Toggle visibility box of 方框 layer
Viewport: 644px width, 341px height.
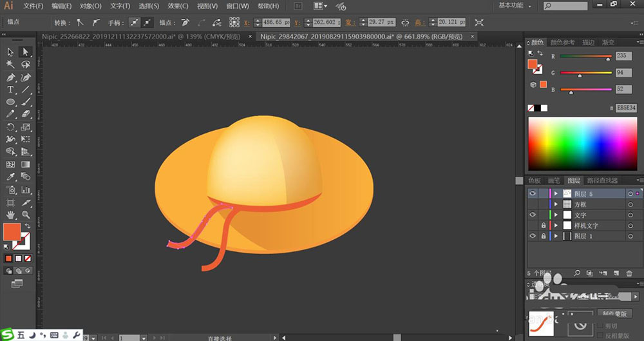[533, 204]
